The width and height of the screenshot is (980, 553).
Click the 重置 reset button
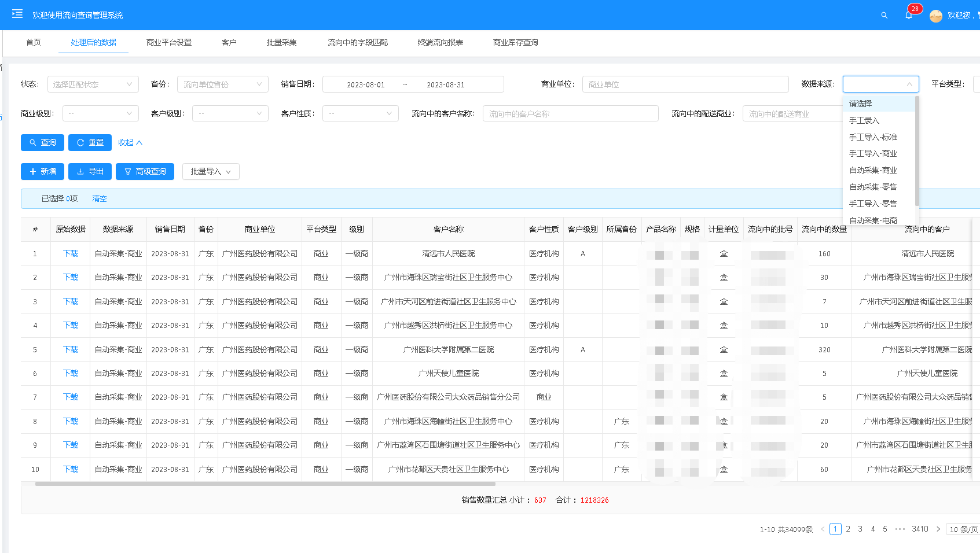90,142
